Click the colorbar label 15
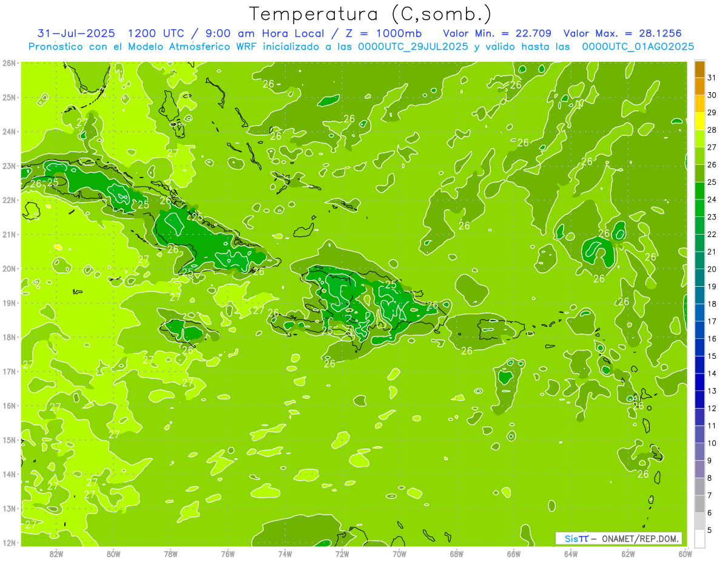728x562 pixels. coord(712,356)
